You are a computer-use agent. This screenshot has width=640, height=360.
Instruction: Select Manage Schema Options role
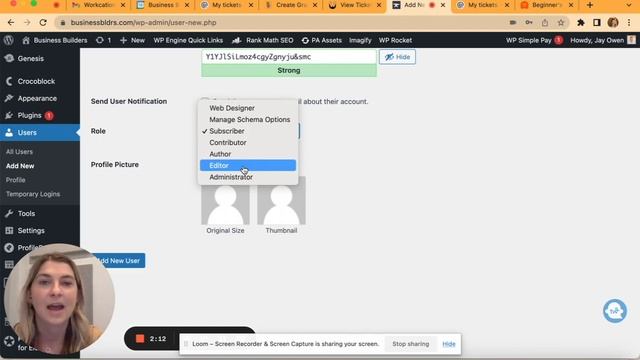(248, 120)
